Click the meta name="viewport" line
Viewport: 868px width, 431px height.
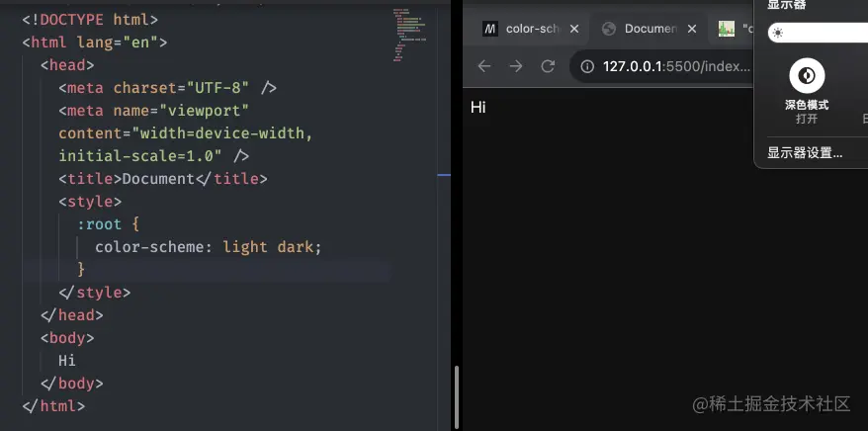tap(154, 111)
